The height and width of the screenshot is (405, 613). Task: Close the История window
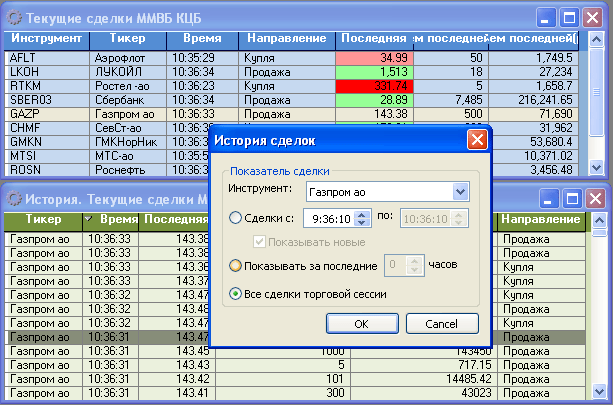tap(595, 199)
